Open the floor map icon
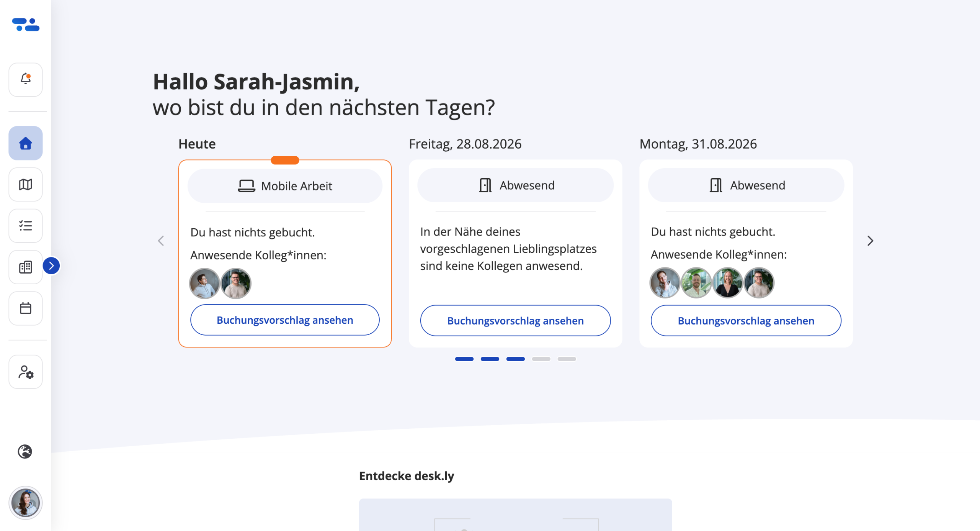This screenshot has width=980, height=531. click(x=26, y=185)
